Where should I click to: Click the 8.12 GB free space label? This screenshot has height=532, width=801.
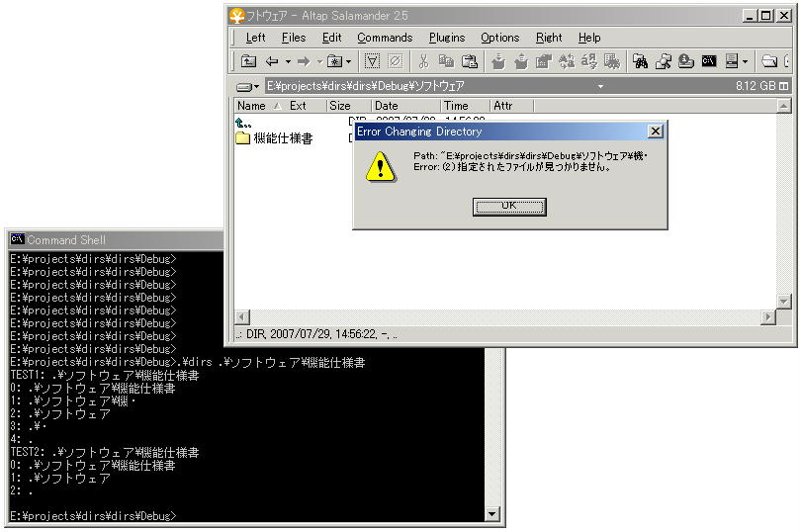click(756, 86)
